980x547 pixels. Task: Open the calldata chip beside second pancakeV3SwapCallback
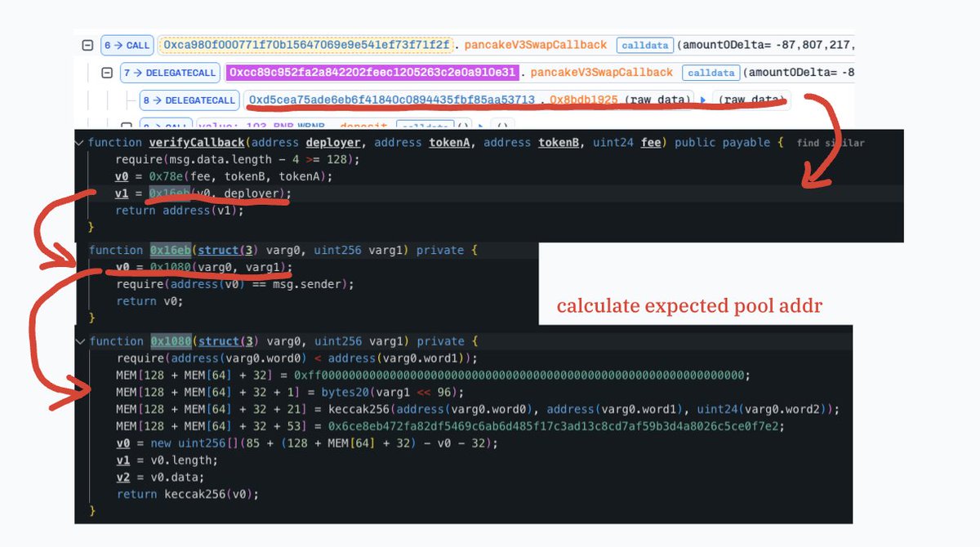(x=710, y=73)
